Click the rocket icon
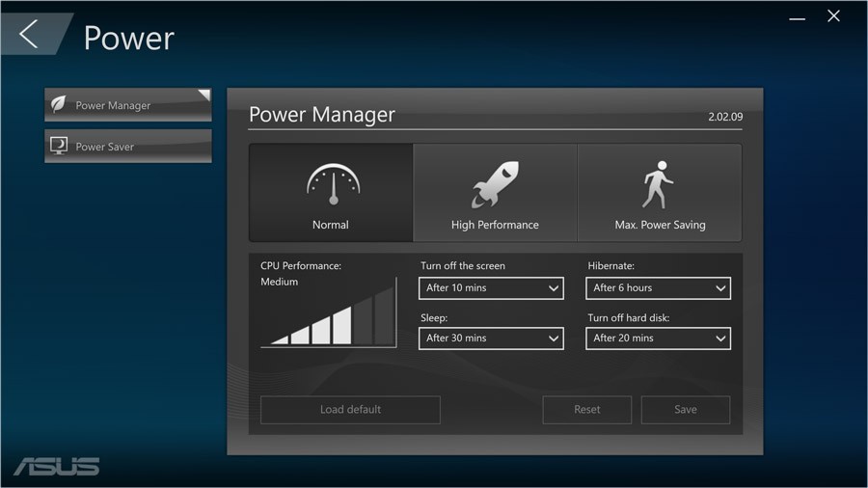Viewport: 868px width, 488px height. tap(495, 185)
